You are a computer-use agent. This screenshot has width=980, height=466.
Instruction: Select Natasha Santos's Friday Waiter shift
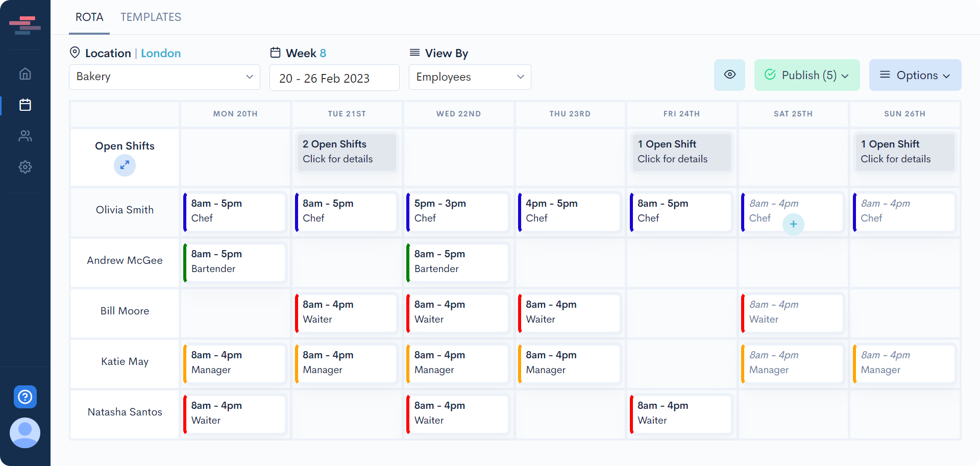pyautogui.click(x=681, y=413)
